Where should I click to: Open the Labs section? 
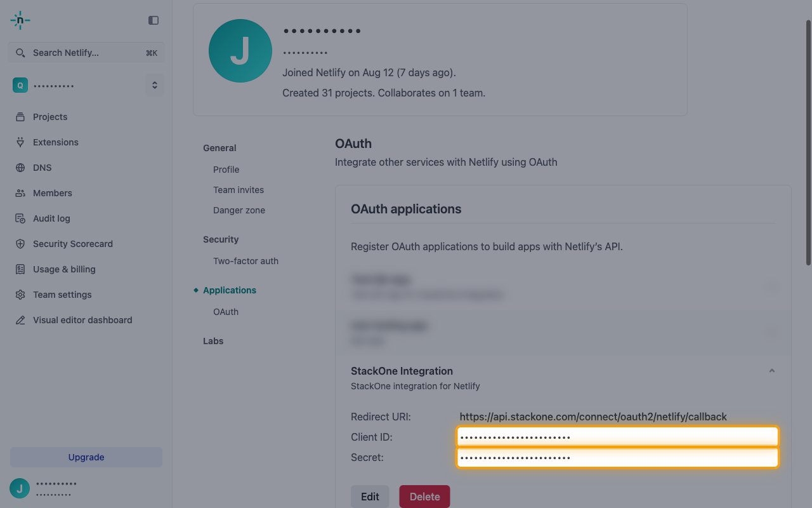click(x=213, y=341)
